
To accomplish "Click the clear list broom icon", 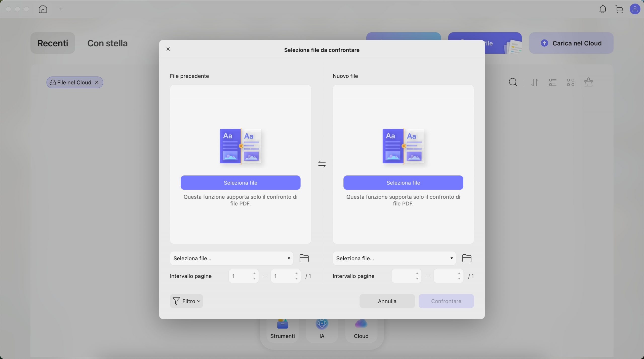I will click(x=588, y=82).
